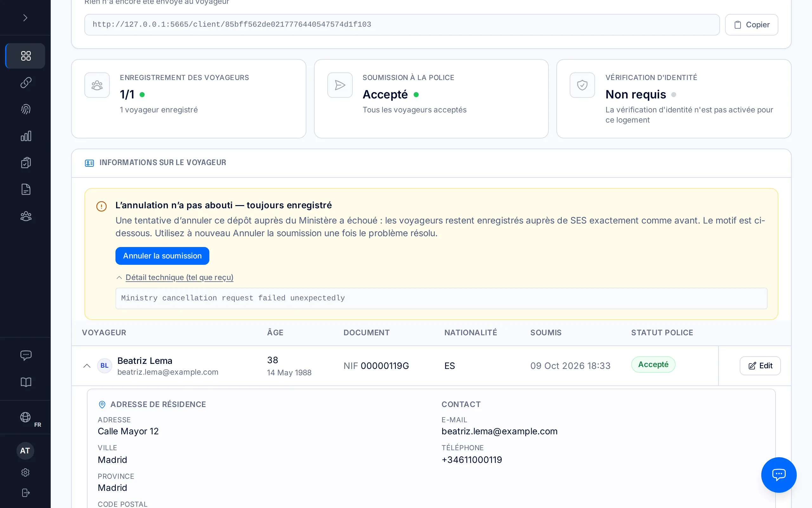This screenshot has width=812, height=508.
Task: Click the contact e-mail beatriz.lema@example.com
Action: [499, 431]
